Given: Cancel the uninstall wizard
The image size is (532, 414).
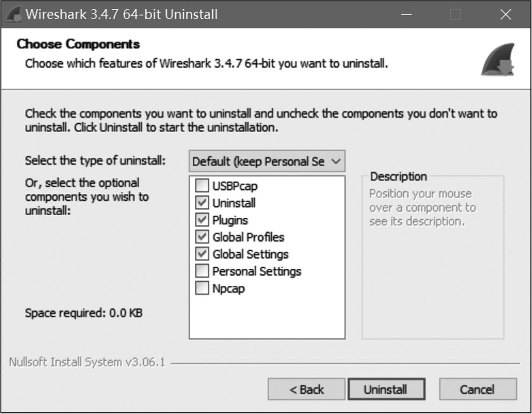Looking at the screenshot, I should 478,389.
